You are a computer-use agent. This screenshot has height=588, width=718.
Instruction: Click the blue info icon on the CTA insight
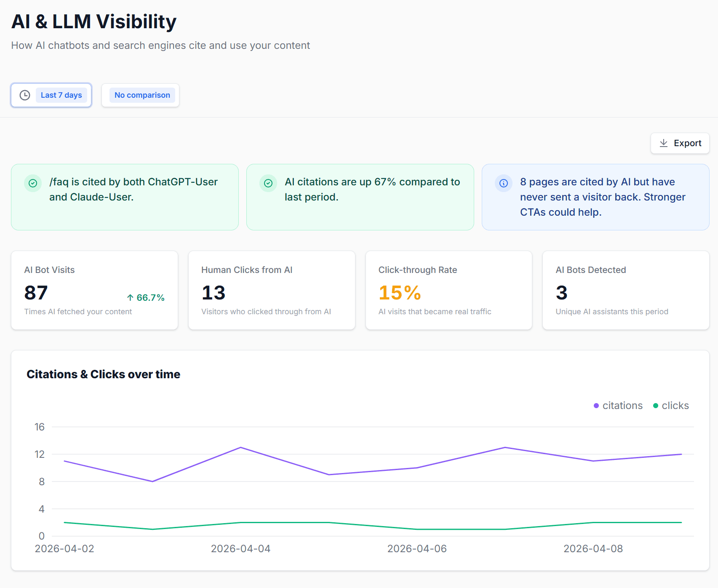[504, 183]
